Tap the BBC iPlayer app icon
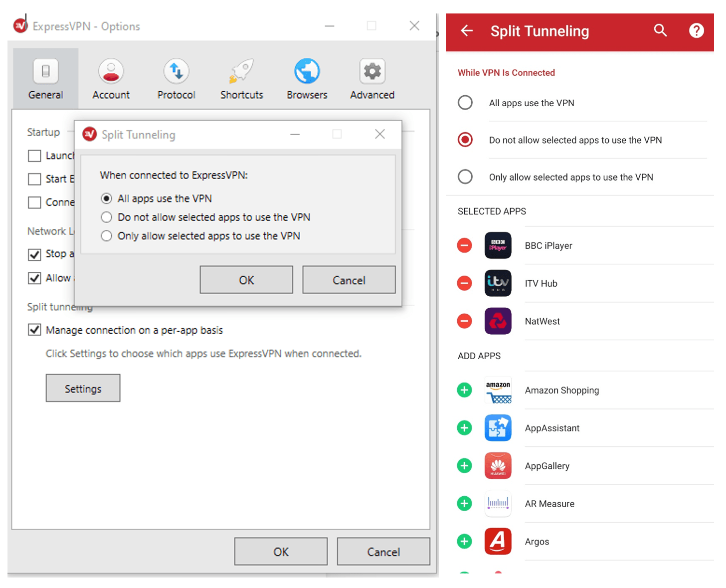The image size is (726, 588). pyautogui.click(x=498, y=245)
